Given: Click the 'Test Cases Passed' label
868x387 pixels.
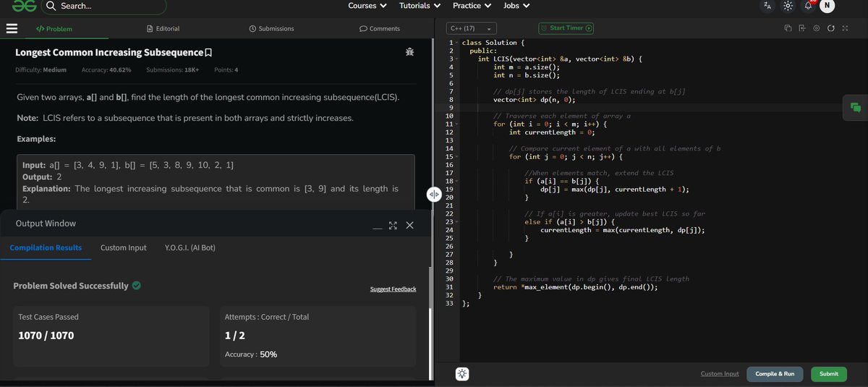Looking at the screenshot, I should coord(48,317).
